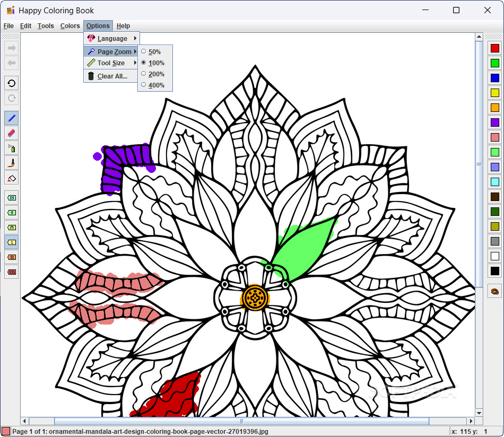504x437 pixels.
Task: Pick the gray color swatch
Action: 494,241
